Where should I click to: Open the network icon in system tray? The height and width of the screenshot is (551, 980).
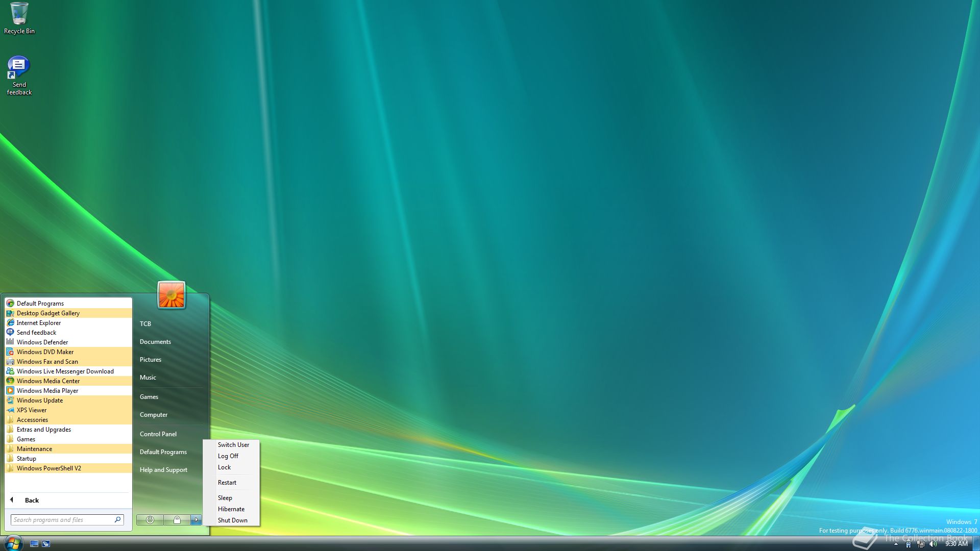click(x=921, y=544)
